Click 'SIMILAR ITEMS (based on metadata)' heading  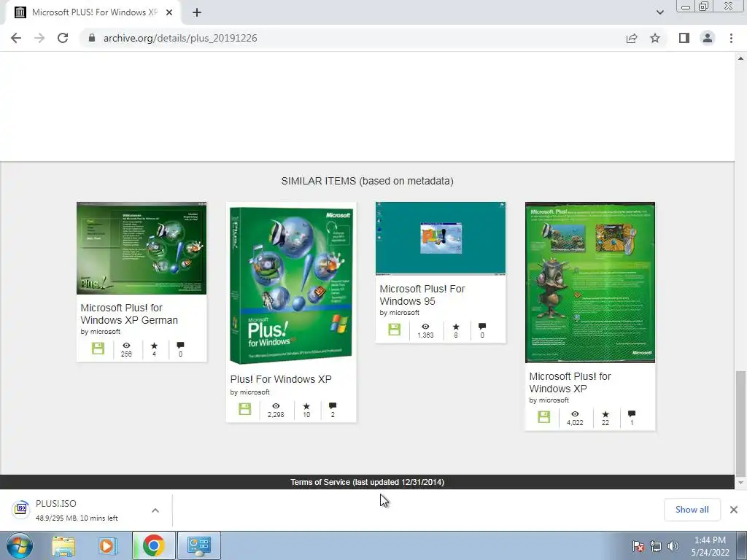click(x=367, y=181)
